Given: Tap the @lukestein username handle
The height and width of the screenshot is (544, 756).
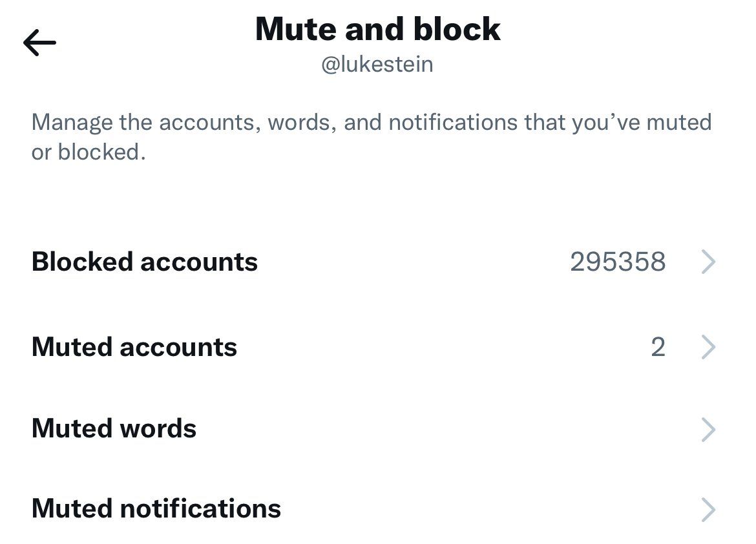Looking at the screenshot, I should (x=377, y=65).
